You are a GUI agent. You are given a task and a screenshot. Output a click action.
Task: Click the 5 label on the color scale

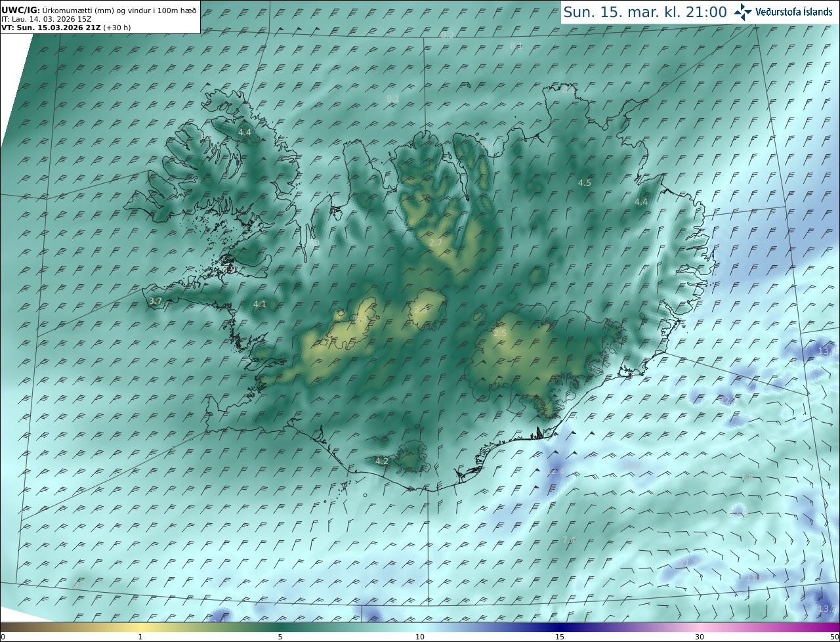point(280,637)
